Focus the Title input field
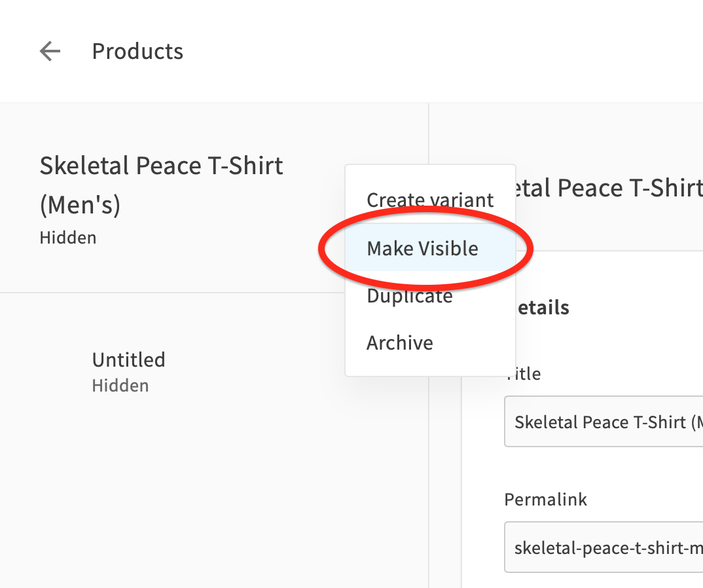 (x=604, y=421)
